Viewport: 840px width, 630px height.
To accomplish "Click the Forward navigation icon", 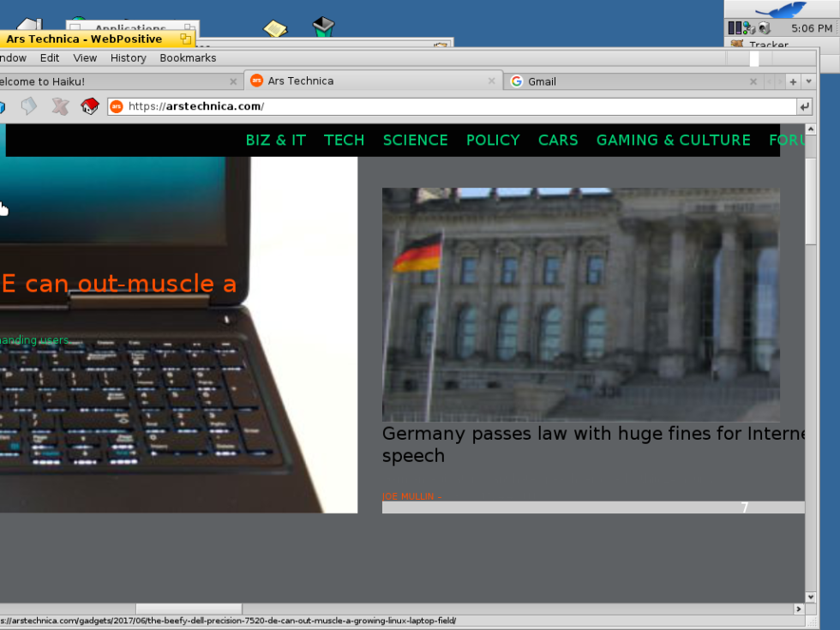I will click(x=28, y=106).
